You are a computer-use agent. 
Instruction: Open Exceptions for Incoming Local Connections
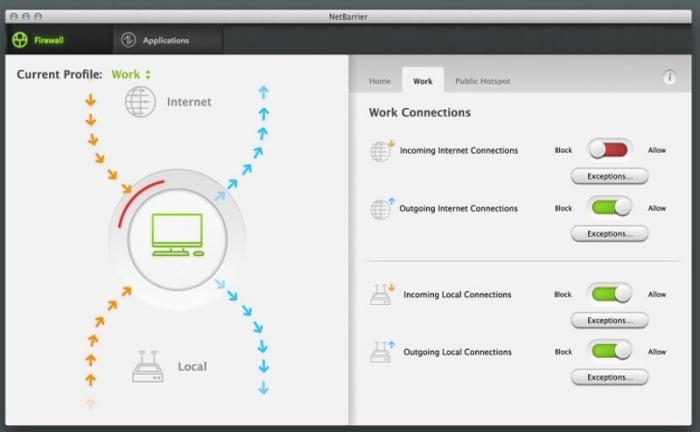pyautogui.click(x=609, y=320)
